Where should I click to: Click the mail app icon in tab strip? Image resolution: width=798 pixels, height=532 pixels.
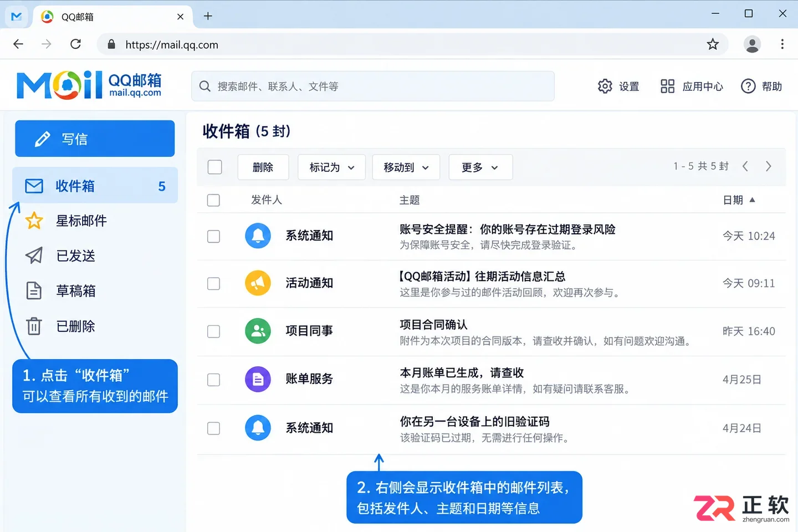click(x=17, y=16)
